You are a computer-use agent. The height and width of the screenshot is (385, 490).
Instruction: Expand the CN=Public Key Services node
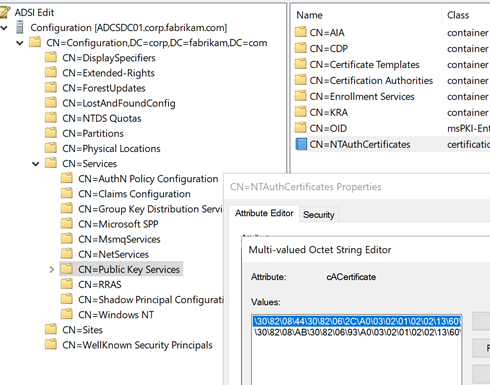pos(52,269)
